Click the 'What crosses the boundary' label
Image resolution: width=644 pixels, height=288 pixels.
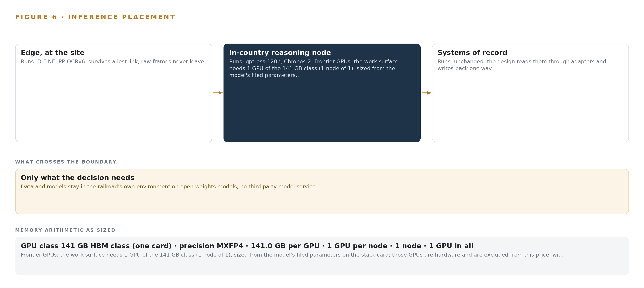coord(66,162)
